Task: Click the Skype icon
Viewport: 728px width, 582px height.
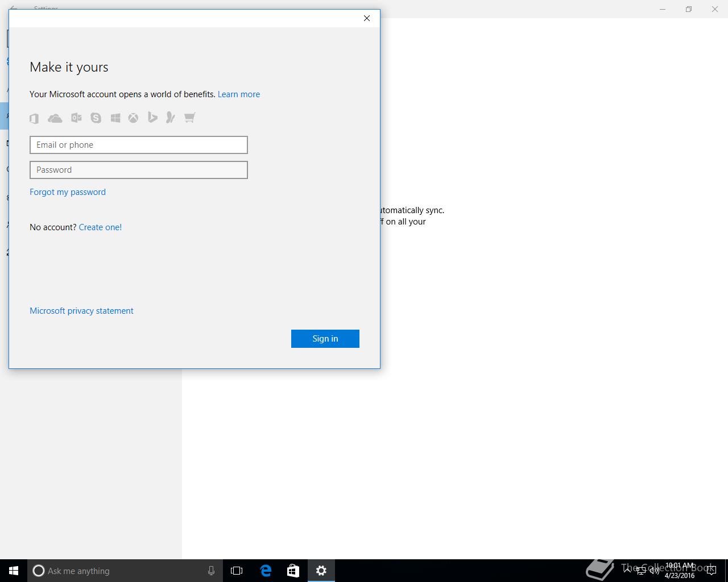Action: point(96,118)
